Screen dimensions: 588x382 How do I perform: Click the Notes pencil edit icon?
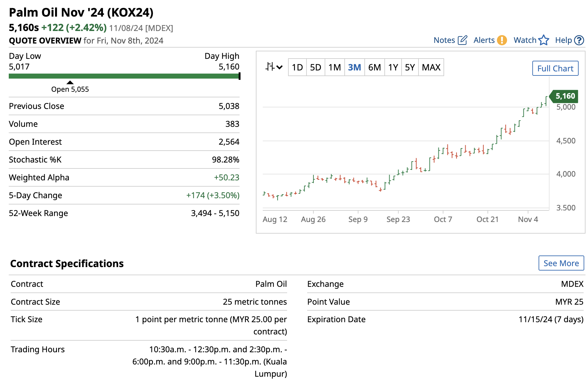(462, 40)
